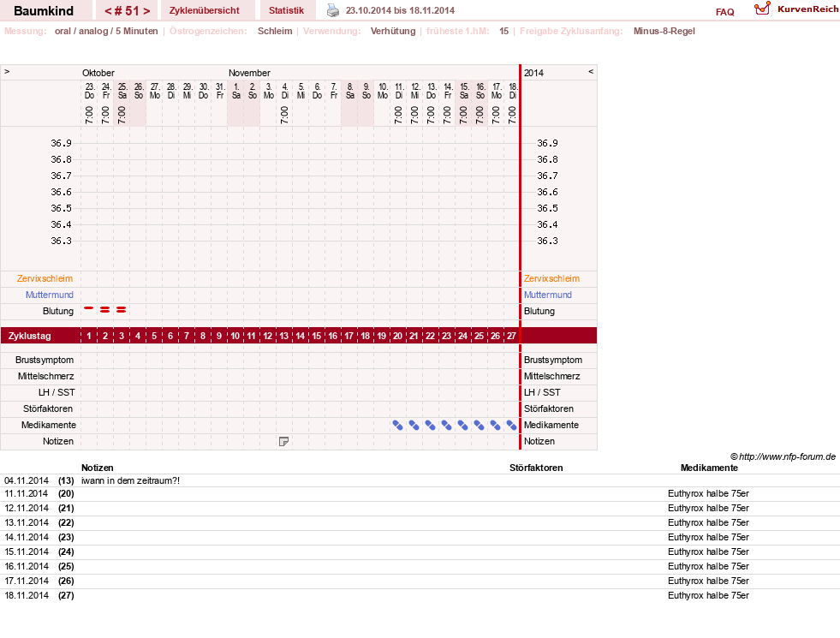The height and width of the screenshot is (638, 840).
Task: Open the FAQ link
Action: [724, 12]
